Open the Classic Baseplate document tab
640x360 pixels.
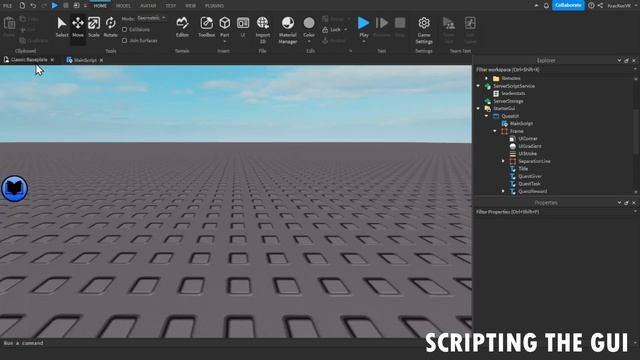coord(29,60)
